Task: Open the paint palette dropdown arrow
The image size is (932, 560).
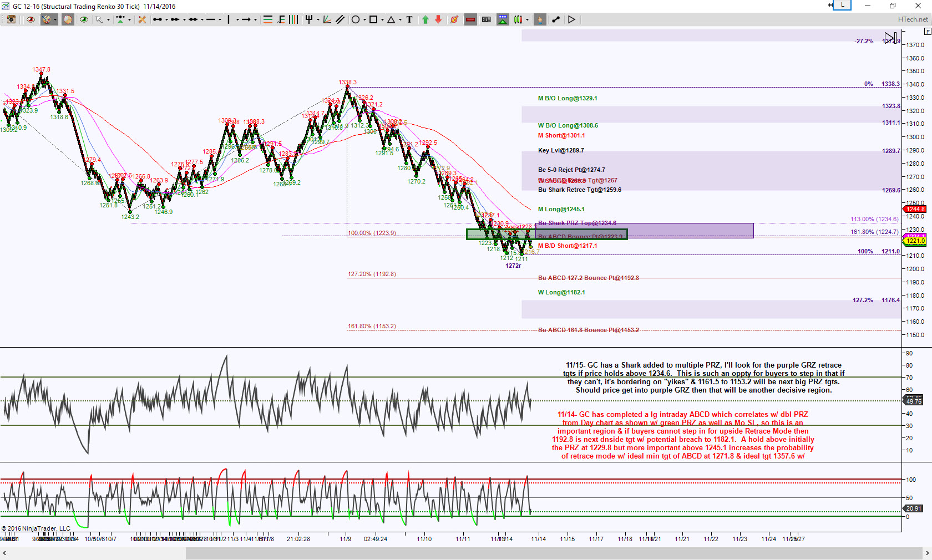Action: [x=55, y=19]
